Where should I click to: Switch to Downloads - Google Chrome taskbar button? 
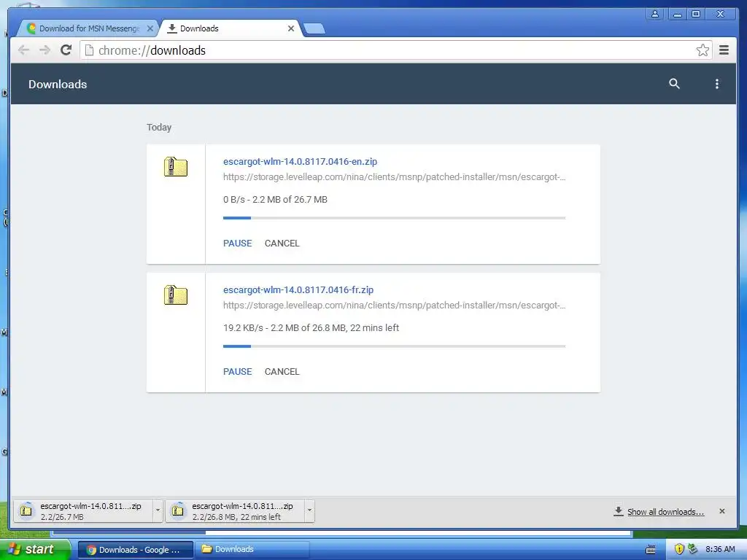coord(135,550)
